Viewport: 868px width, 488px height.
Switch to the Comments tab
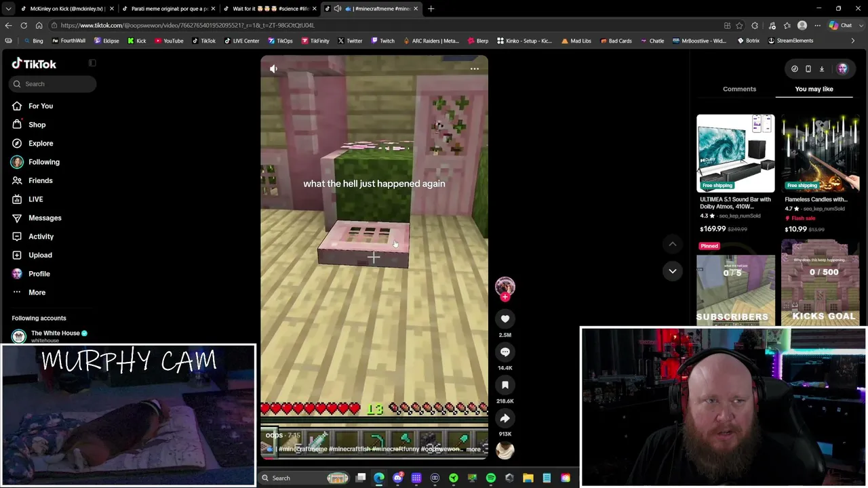739,89
